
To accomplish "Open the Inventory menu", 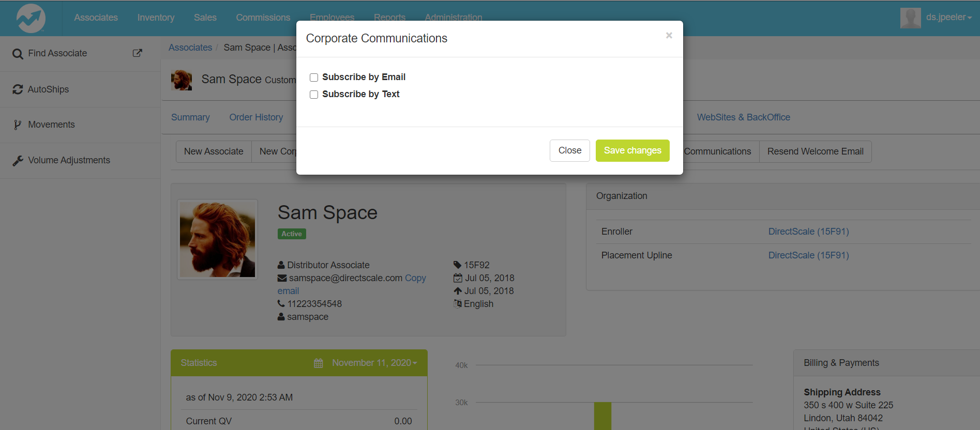I will (156, 18).
